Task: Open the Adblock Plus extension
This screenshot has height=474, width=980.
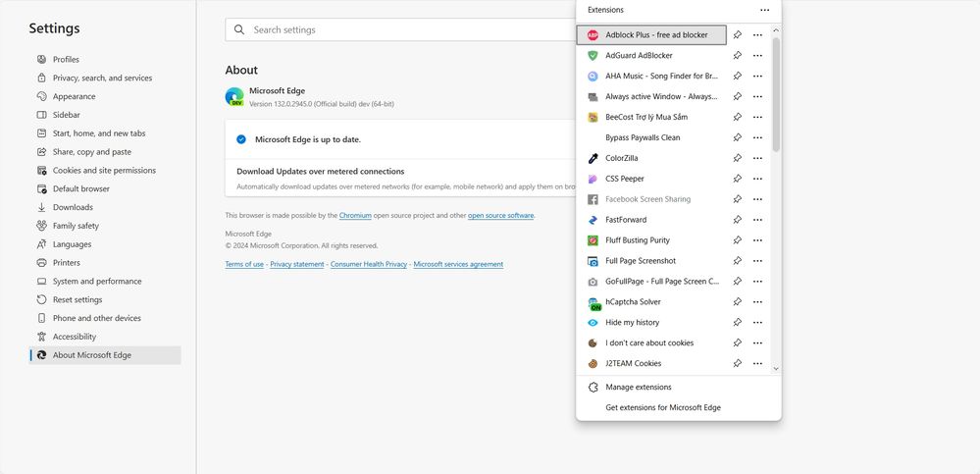Action: pos(651,35)
